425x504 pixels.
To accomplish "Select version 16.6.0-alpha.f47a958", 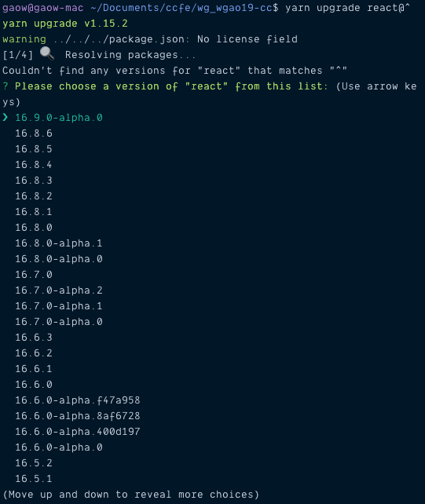I will [78, 400].
